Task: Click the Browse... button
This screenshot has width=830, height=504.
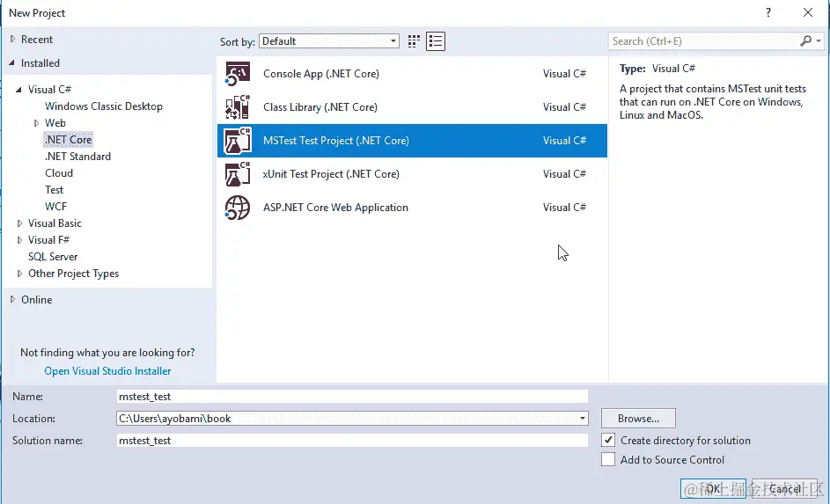Action: coord(638,419)
